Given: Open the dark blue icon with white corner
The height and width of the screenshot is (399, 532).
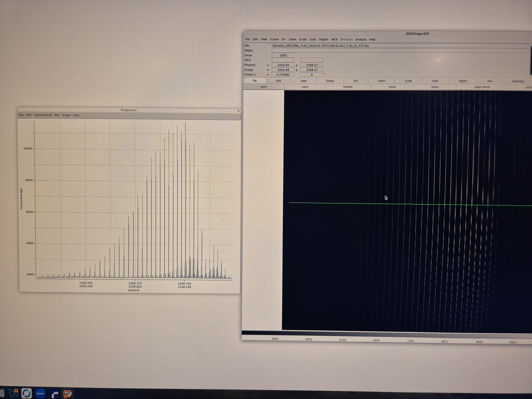Looking at the screenshot, I should [x=55, y=394].
